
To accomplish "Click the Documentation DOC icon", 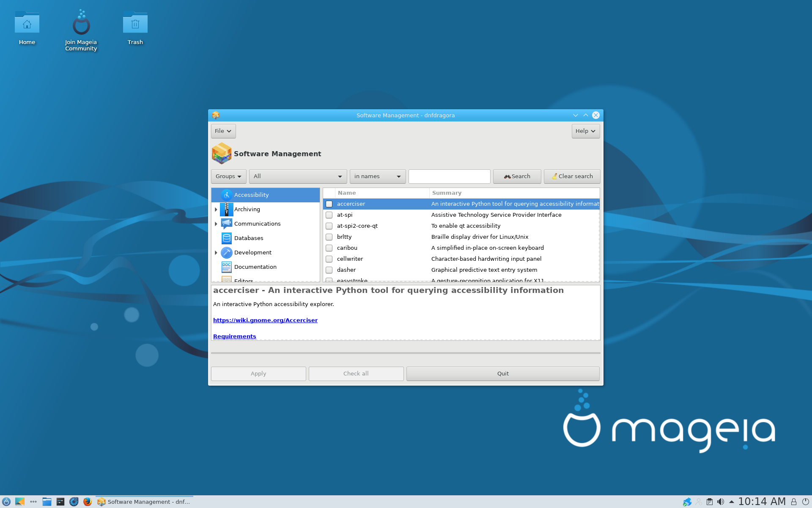I will 227,267.
